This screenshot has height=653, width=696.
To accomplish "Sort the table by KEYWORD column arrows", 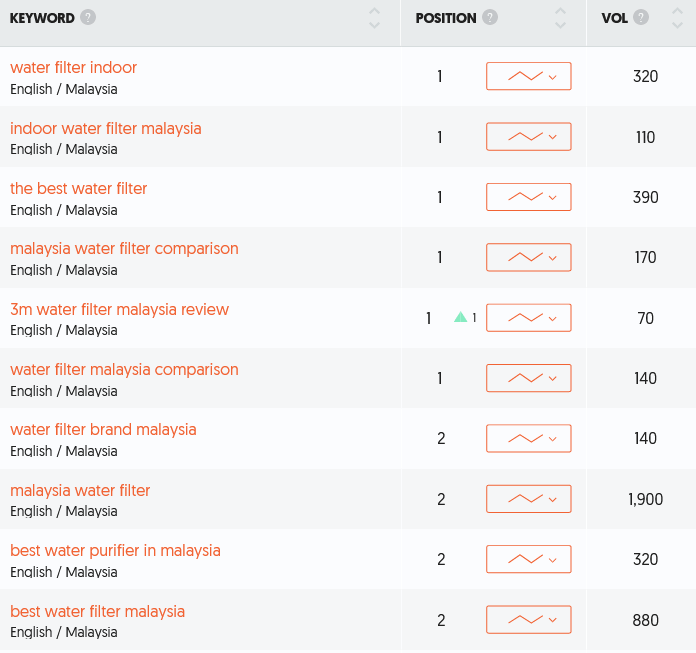I will tap(375, 18).
